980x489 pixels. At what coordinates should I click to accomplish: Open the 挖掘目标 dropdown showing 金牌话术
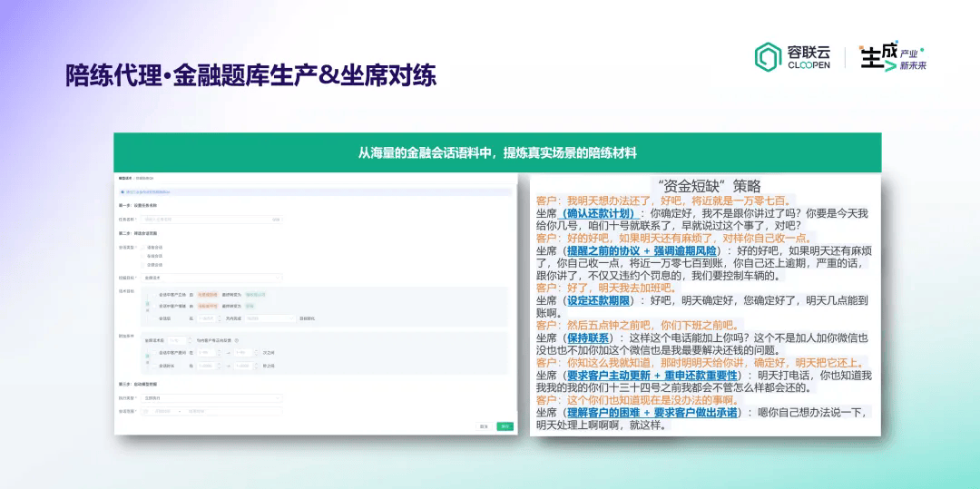[x=211, y=278]
